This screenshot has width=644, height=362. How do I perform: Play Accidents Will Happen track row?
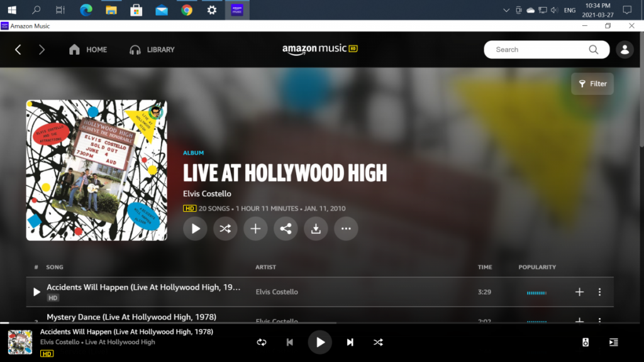coord(36,292)
